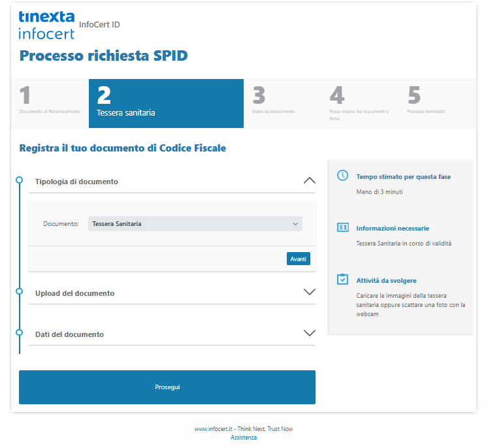Expand the Upload del documento section chevron
The height and width of the screenshot is (448, 488).
pos(310,293)
